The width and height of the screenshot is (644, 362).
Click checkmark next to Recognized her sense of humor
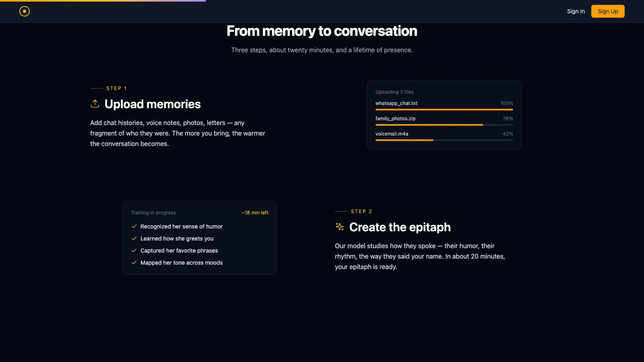(x=134, y=226)
